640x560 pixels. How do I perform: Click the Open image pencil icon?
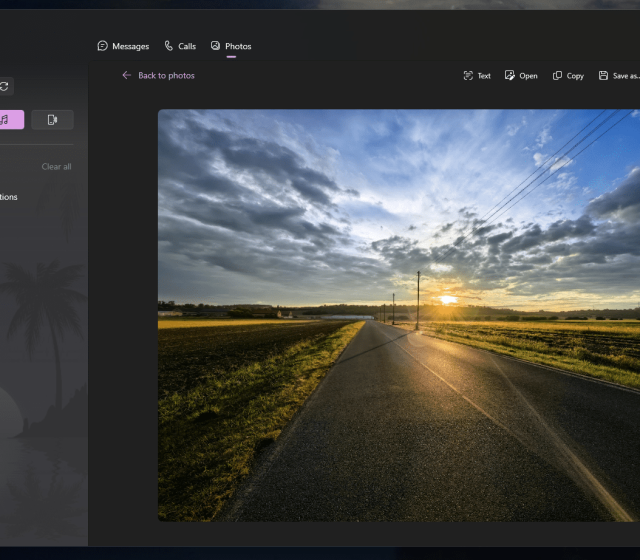(x=510, y=76)
